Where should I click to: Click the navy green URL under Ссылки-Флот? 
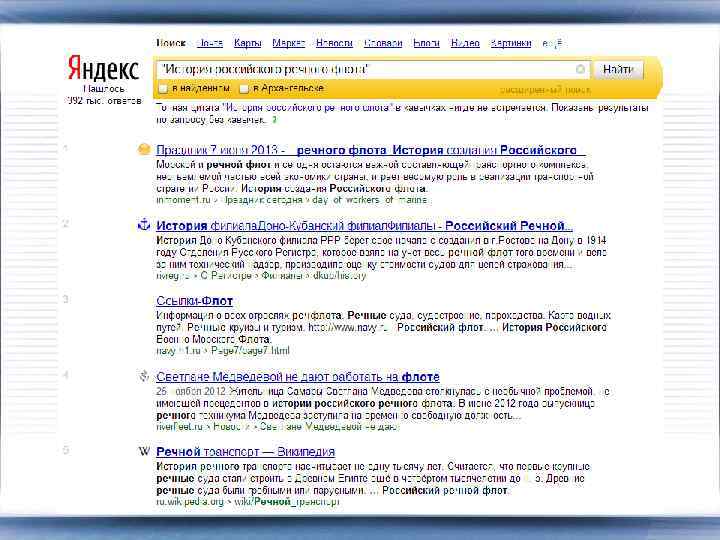coord(223,351)
